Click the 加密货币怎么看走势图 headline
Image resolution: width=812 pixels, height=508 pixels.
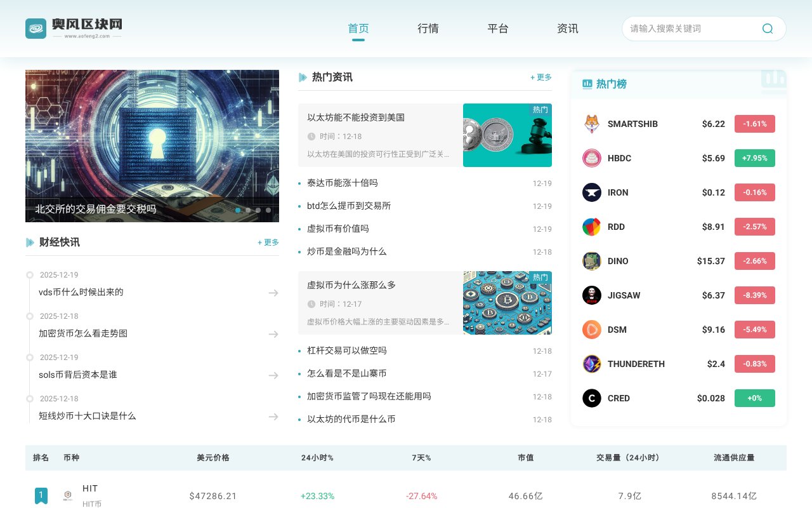82,333
